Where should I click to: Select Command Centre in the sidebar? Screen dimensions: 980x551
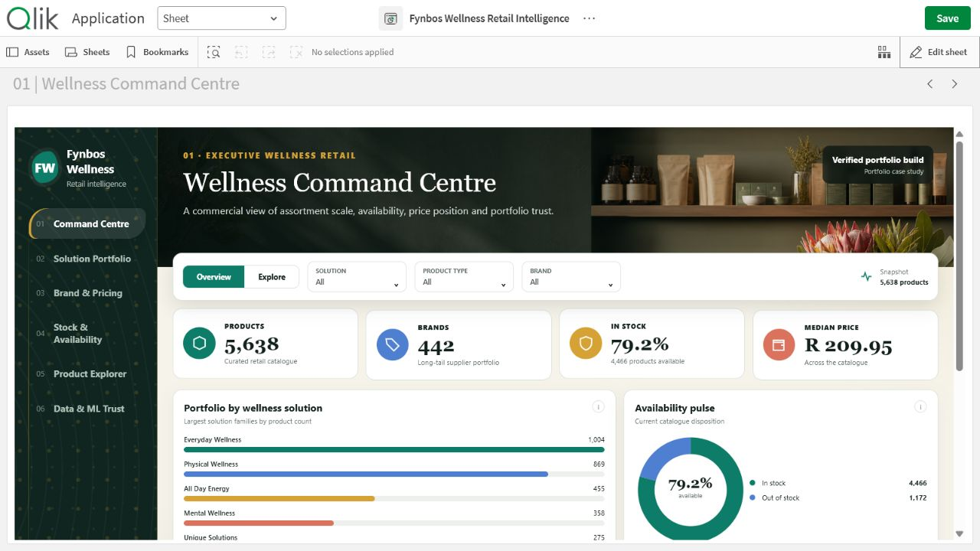[87, 223]
